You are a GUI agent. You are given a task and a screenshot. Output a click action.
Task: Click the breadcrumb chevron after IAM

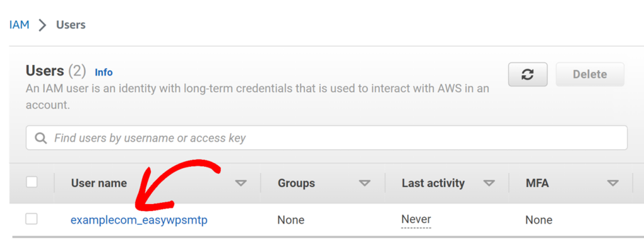coord(42,25)
